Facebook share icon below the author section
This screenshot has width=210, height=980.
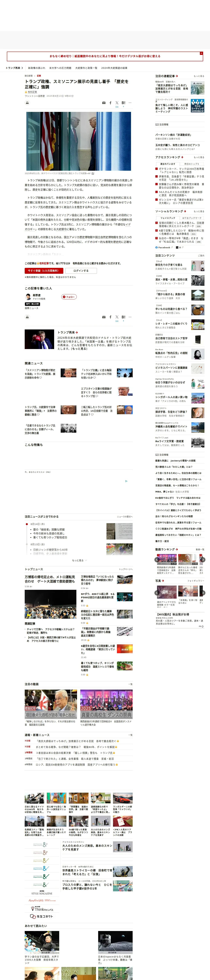tap(111, 317)
